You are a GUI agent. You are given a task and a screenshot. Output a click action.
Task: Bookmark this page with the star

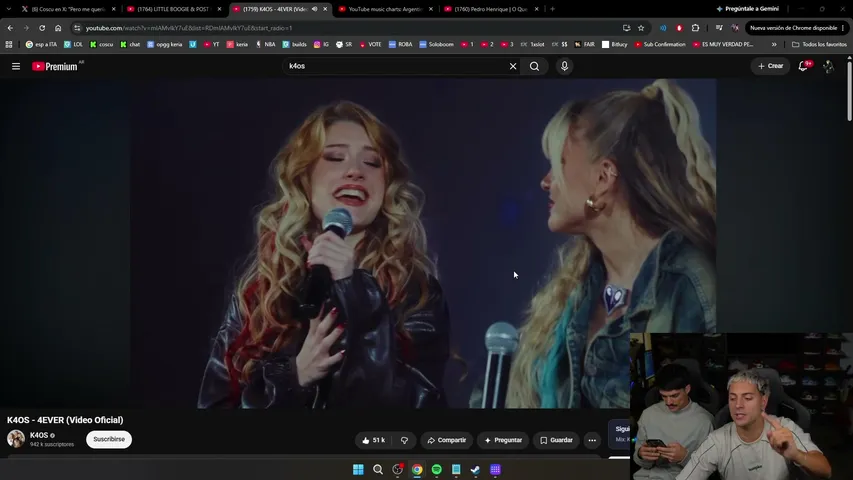[641, 28]
